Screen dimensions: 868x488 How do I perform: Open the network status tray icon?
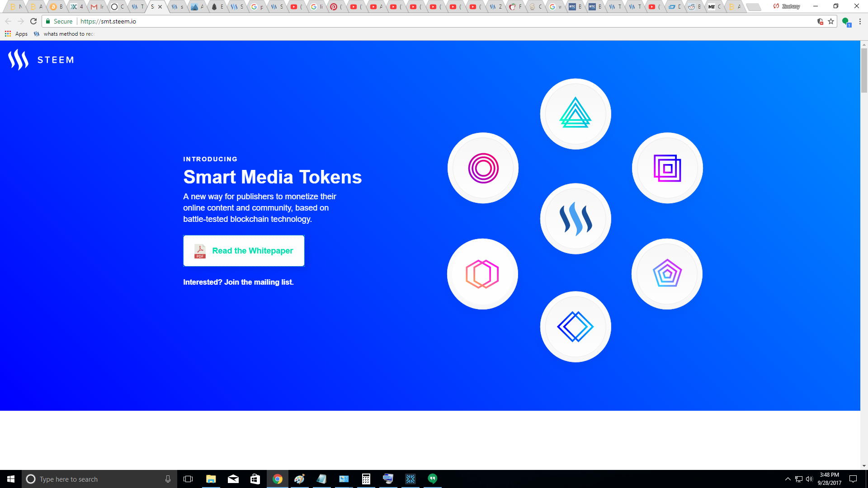[799, 479]
